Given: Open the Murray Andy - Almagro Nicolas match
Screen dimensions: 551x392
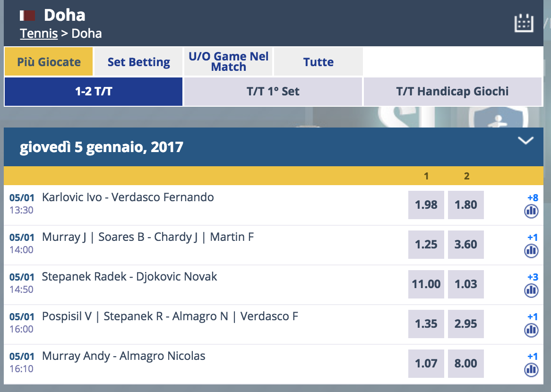Looking at the screenshot, I should (124, 356).
